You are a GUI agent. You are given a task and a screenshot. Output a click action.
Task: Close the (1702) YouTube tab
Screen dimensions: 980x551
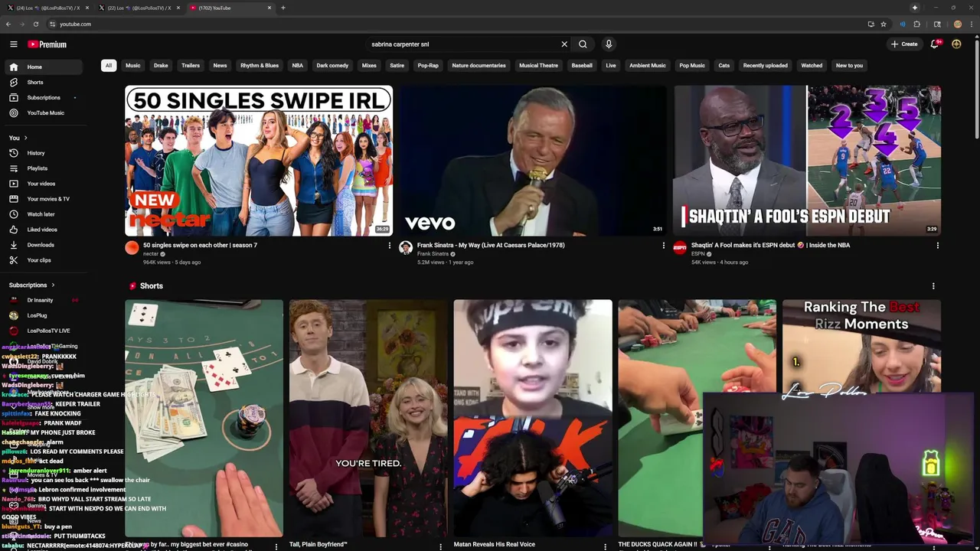(x=269, y=8)
